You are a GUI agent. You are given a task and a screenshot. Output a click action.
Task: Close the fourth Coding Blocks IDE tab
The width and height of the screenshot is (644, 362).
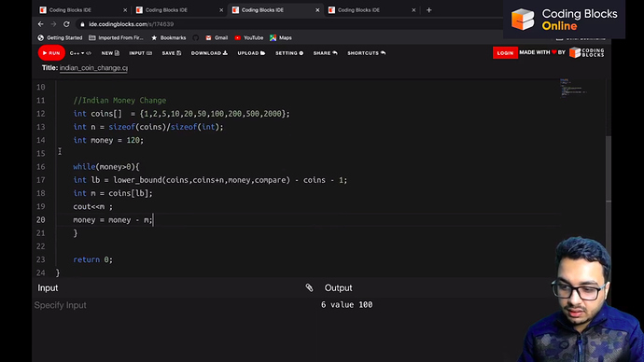[x=413, y=10]
